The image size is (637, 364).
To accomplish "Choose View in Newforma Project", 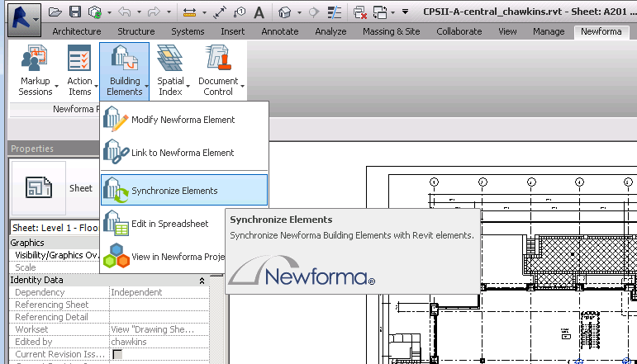I will [164, 257].
